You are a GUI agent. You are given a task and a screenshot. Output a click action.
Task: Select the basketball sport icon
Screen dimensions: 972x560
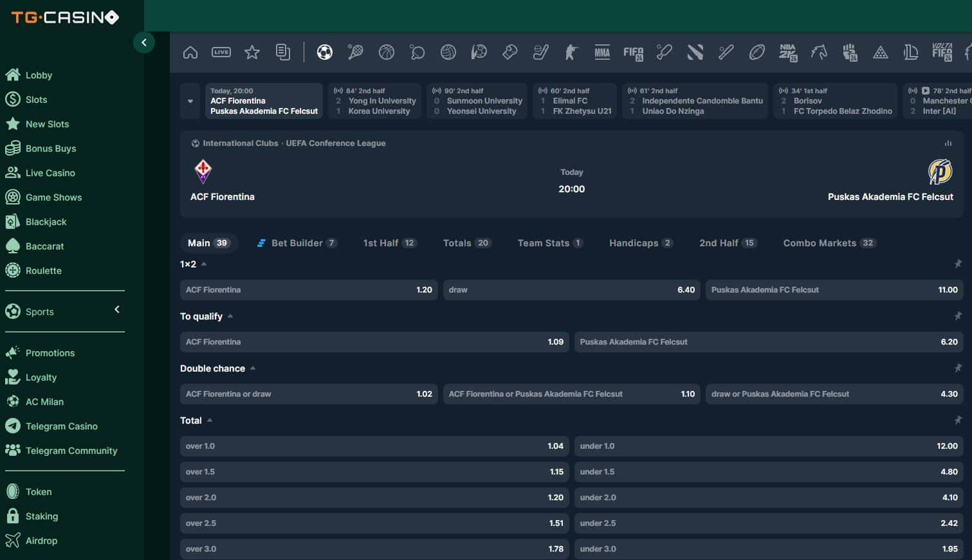point(387,53)
